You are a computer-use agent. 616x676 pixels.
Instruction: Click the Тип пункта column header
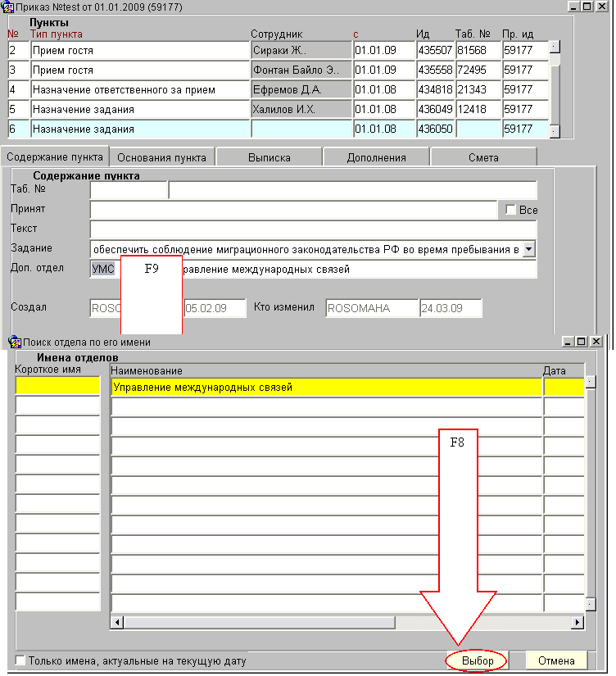pyautogui.click(x=56, y=34)
